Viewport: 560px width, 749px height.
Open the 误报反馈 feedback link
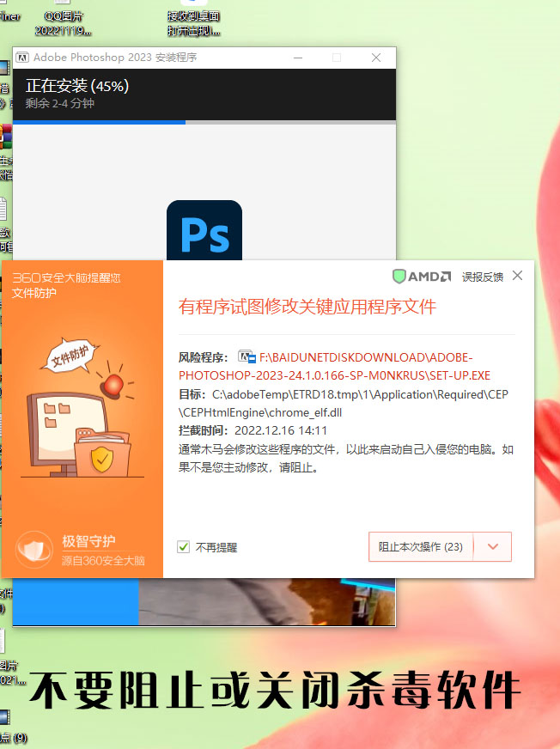tap(482, 277)
